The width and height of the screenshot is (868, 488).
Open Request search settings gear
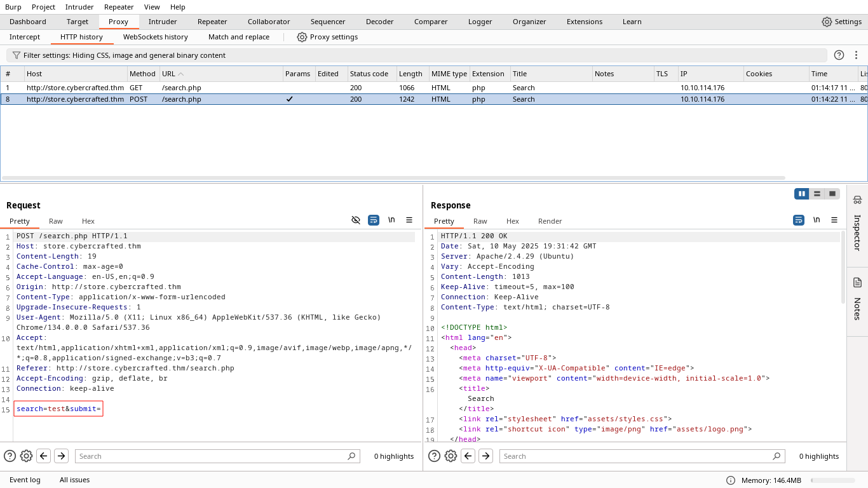pos(26,456)
